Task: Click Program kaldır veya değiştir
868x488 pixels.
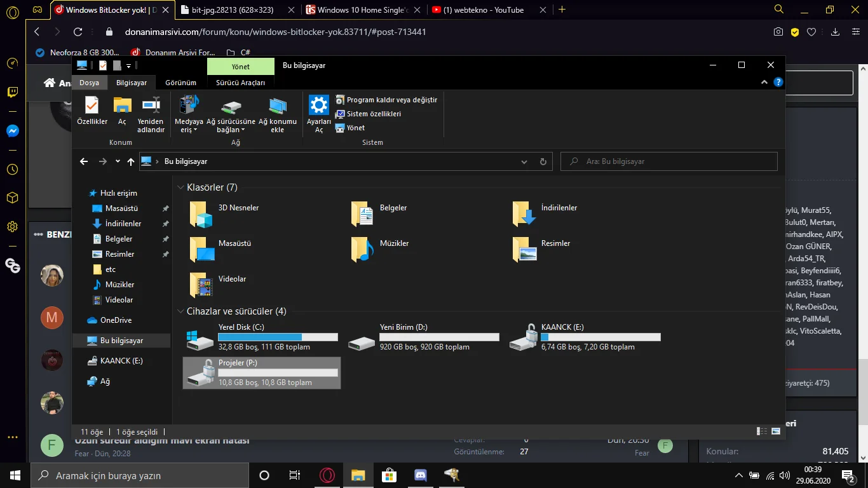Action: click(391, 100)
